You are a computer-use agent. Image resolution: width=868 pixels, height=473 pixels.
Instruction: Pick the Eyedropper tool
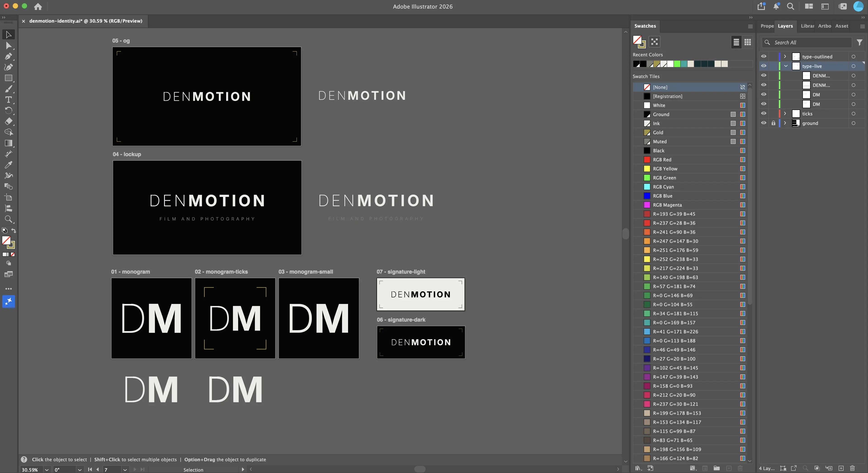click(x=8, y=165)
